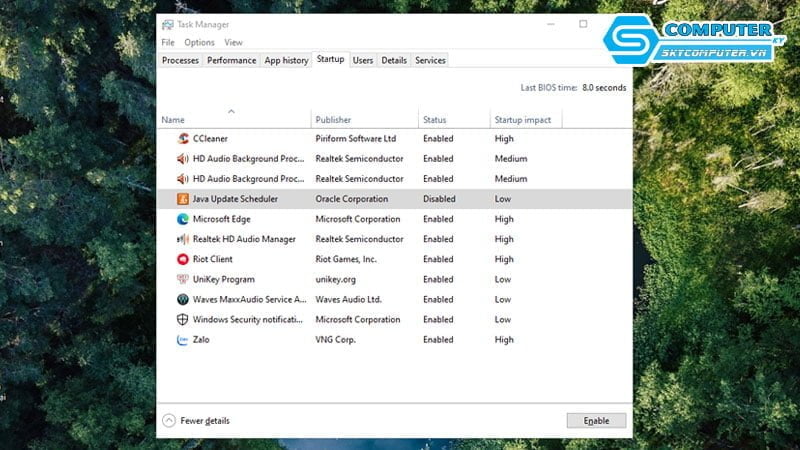Open the Options menu

pyautogui.click(x=199, y=43)
